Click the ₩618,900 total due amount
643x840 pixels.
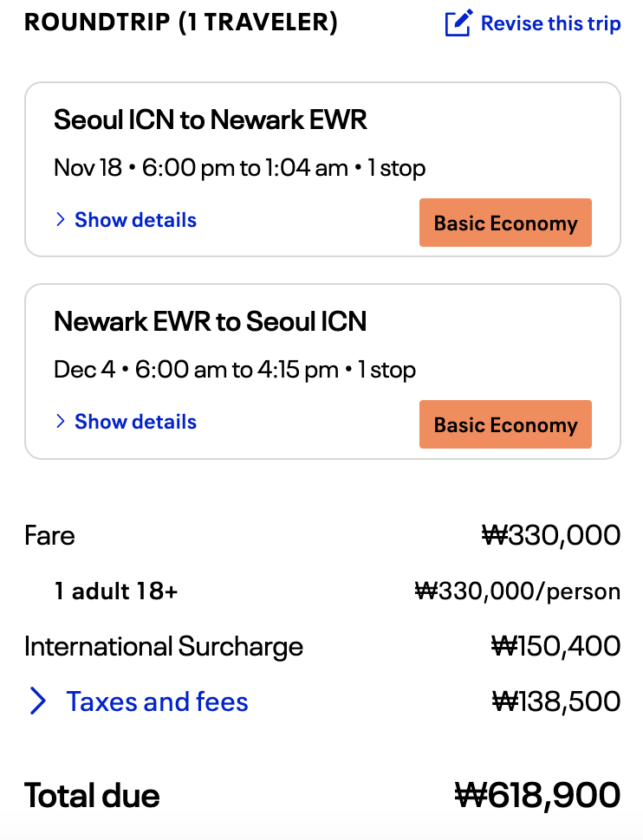[x=537, y=795]
